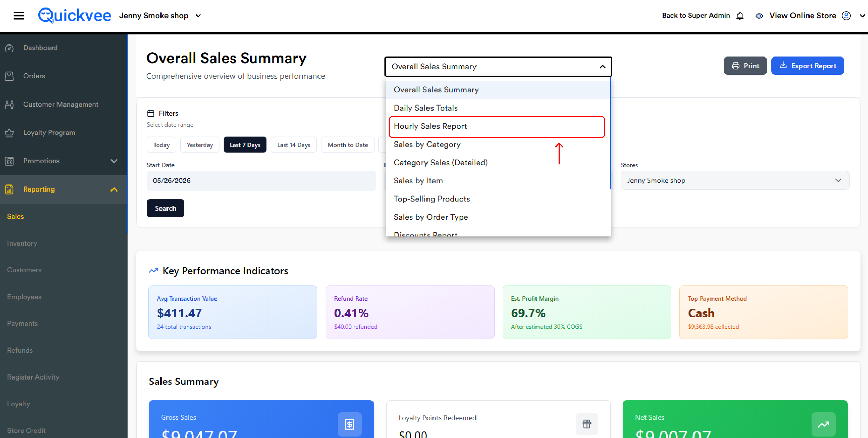Open View Online Store link

click(x=802, y=16)
